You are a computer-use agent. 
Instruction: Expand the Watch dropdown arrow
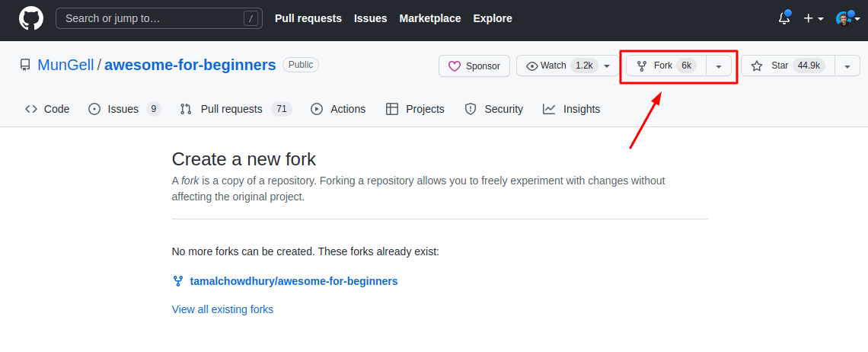coord(607,66)
